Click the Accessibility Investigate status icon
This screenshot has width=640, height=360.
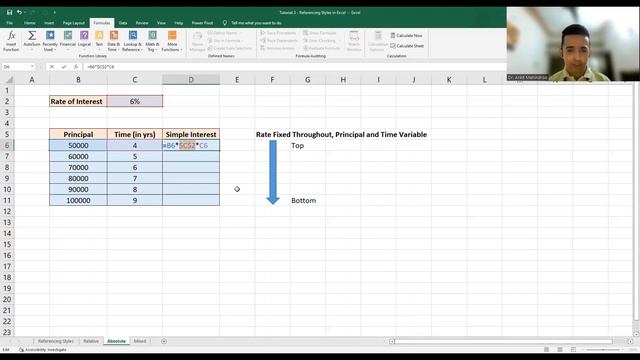pos(21,350)
